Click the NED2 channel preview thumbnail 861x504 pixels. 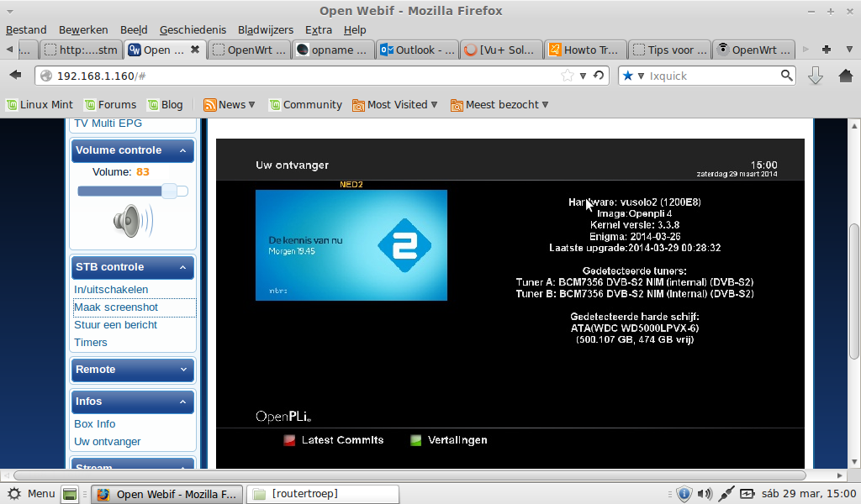(x=351, y=245)
